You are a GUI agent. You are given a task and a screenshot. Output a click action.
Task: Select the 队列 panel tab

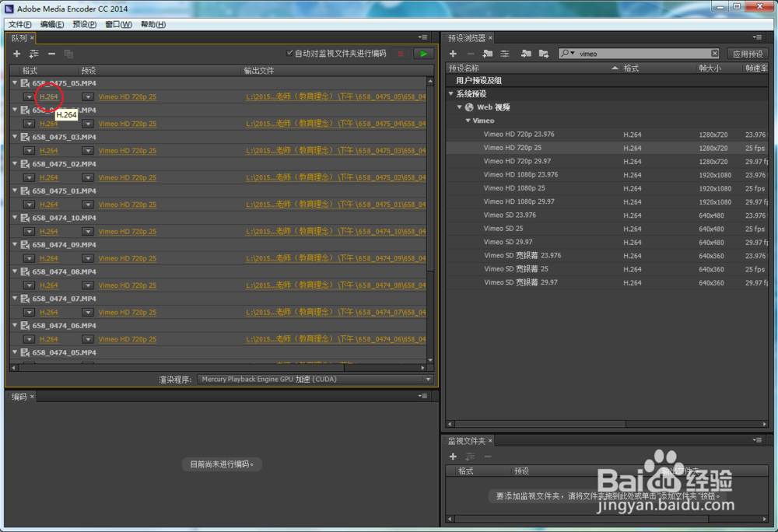tap(19, 37)
